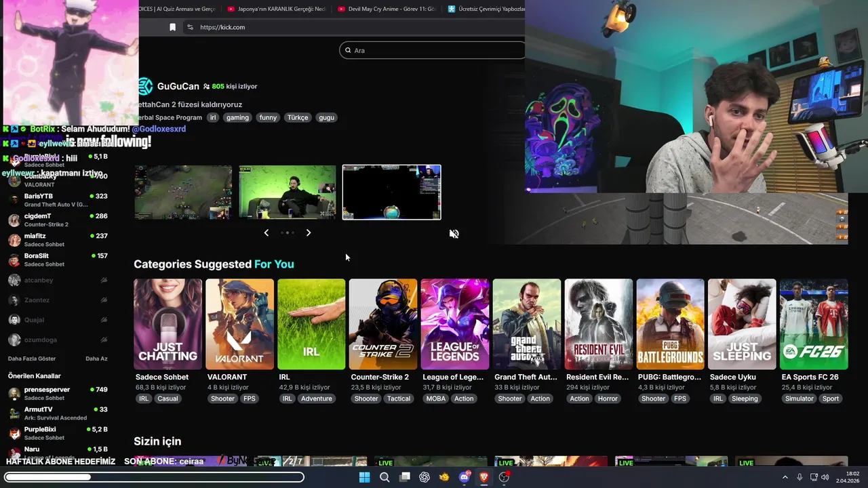
Task: Open Task View on the taskbar
Action: coord(405,477)
